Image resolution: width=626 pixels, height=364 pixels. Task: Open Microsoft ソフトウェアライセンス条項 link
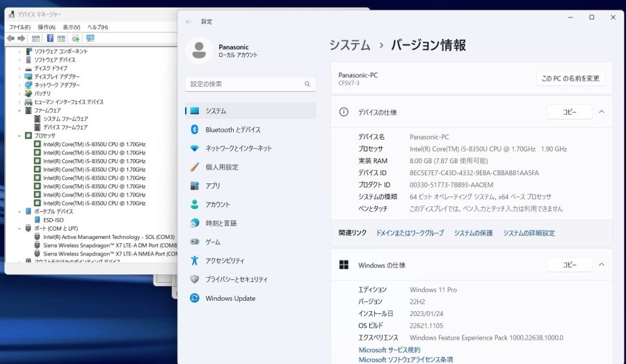[x=406, y=360]
